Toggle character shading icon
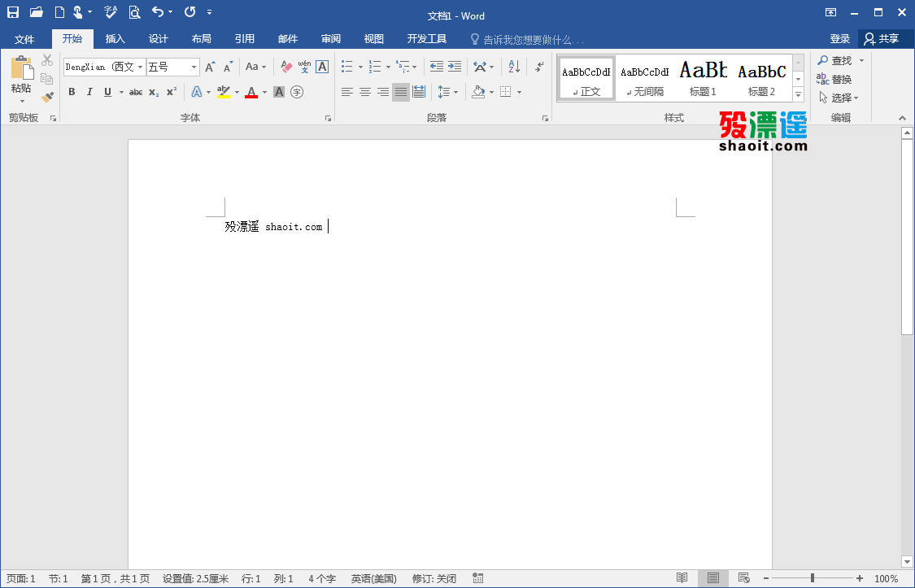This screenshot has width=915, height=588. point(279,92)
